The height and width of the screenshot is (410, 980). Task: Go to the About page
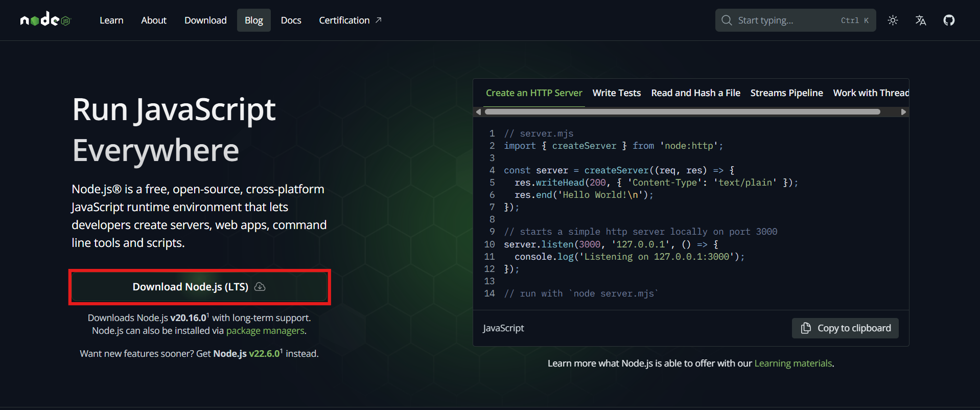[154, 20]
